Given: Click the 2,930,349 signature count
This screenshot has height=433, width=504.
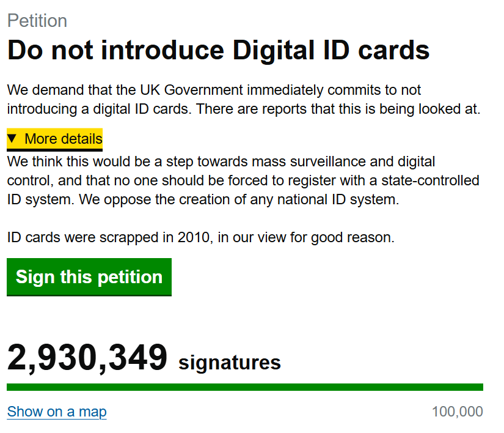Looking at the screenshot, I should (87, 358).
